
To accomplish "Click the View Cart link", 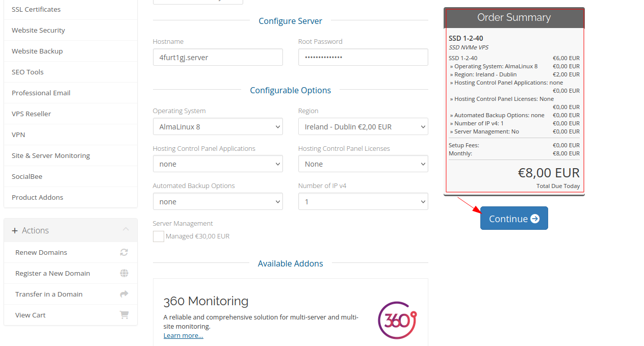I will click(x=31, y=315).
